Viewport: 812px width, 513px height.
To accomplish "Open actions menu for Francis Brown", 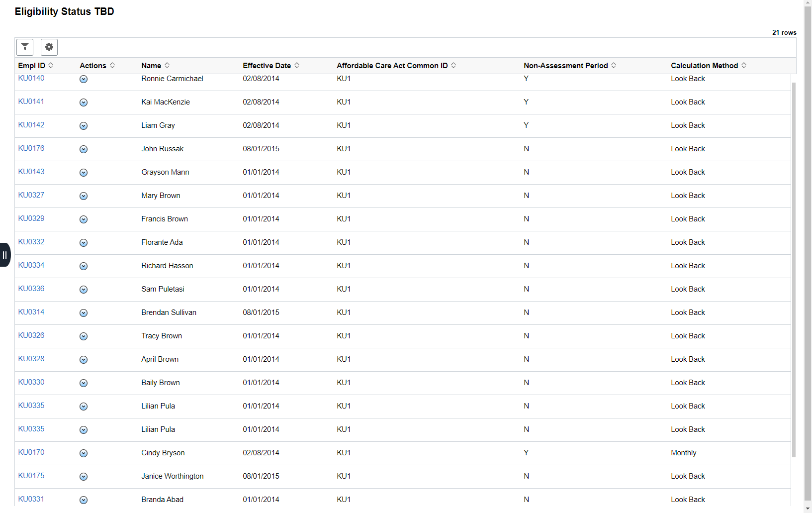I will pyautogui.click(x=84, y=219).
